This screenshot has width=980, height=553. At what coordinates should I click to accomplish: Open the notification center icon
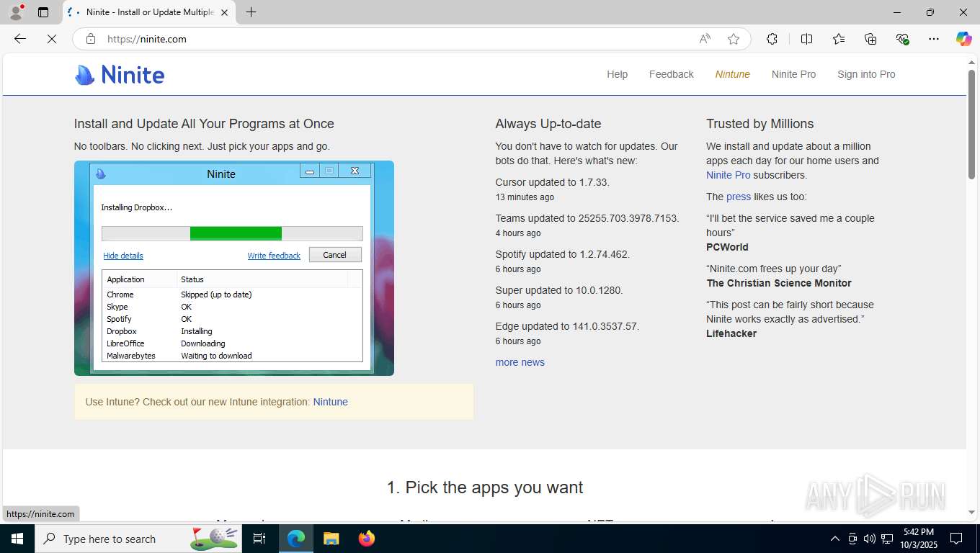tap(956, 539)
